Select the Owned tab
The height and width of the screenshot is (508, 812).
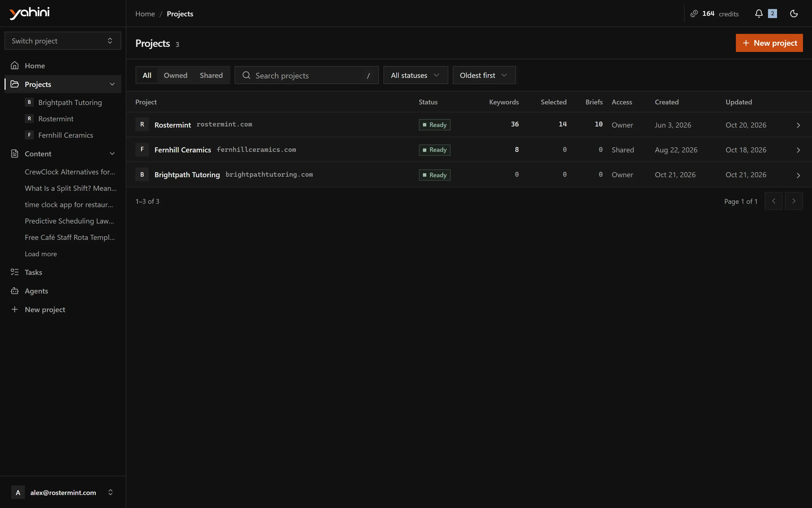175,75
